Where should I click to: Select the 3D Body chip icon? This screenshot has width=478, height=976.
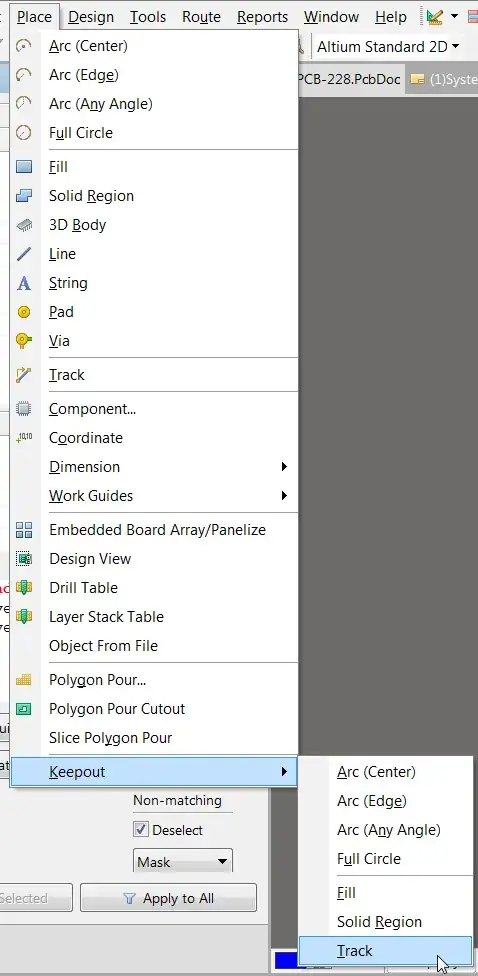point(24,225)
